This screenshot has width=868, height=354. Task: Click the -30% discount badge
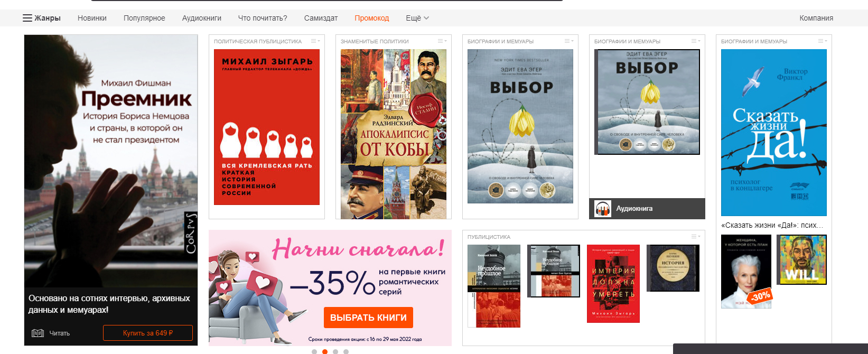point(760,297)
